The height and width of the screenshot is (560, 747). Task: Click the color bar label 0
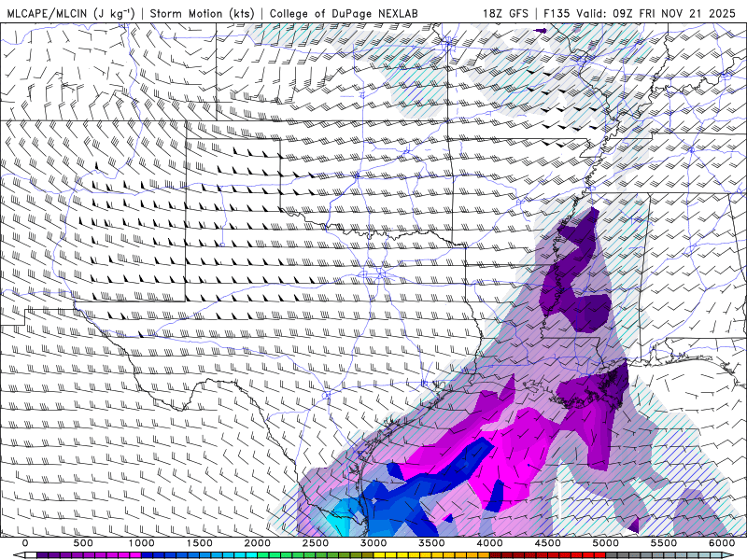click(25, 543)
